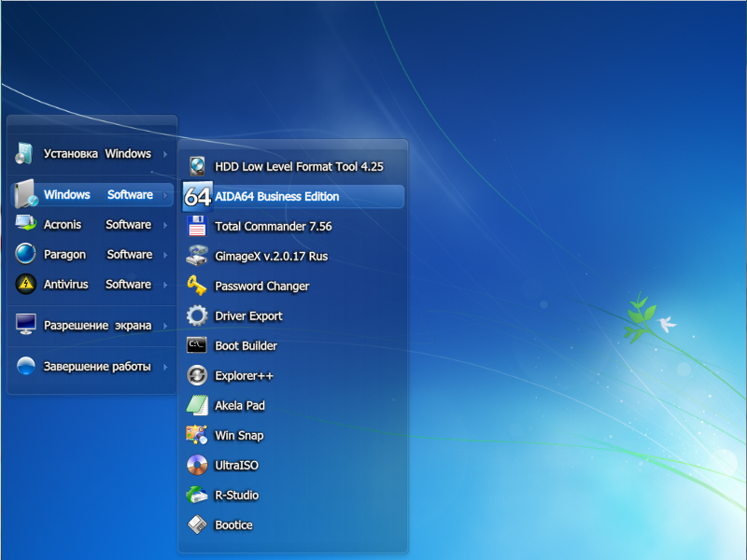Launch Explorer++ from the submenu
Screen dimensions: 747x560
[293, 376]
